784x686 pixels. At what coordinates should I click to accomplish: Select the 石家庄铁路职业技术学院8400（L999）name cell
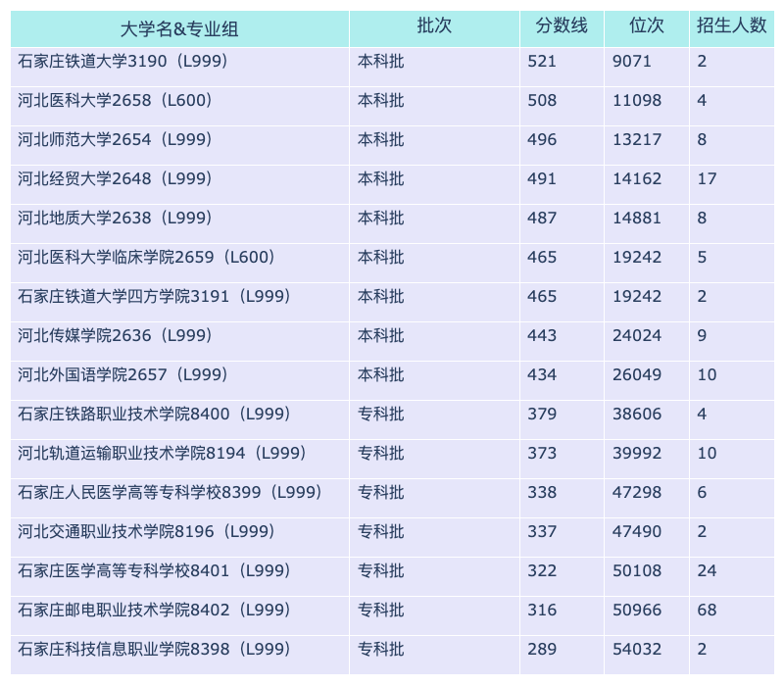click(179, 419)
